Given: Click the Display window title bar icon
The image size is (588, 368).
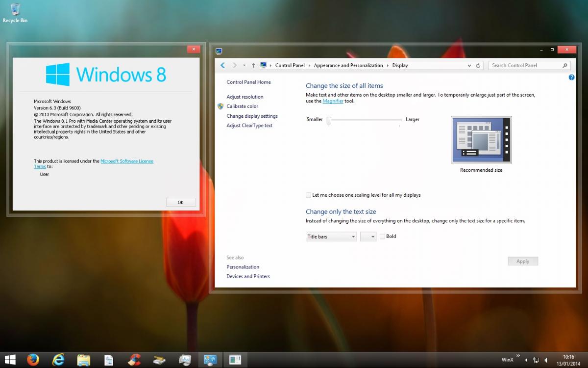Looking at the screenshot, I should 219,51.
